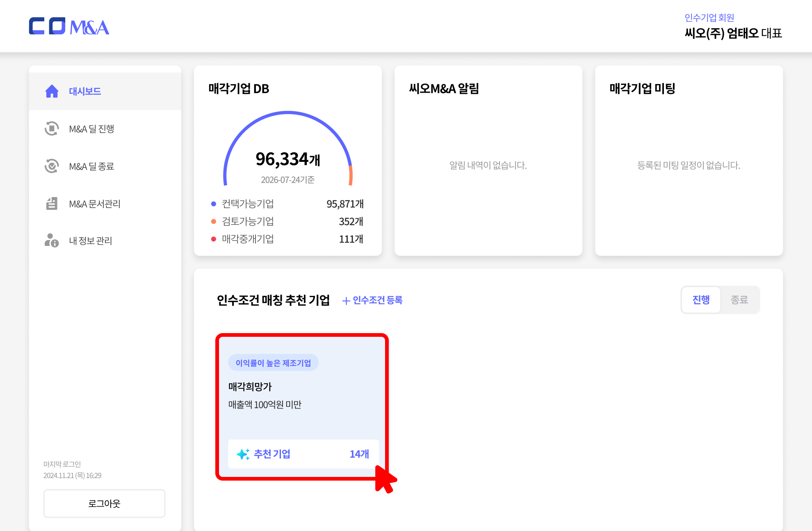
Task: Click the 컨택가능기업 95,871개 value
Action: (345, 204)
